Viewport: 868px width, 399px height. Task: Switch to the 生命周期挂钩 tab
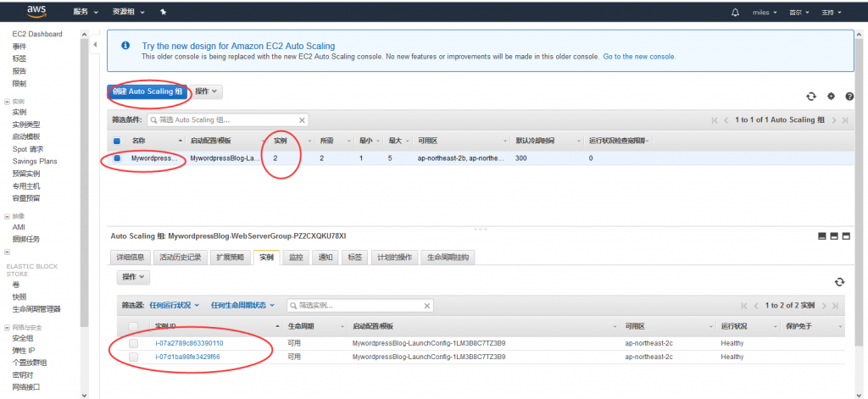[448, 258]
